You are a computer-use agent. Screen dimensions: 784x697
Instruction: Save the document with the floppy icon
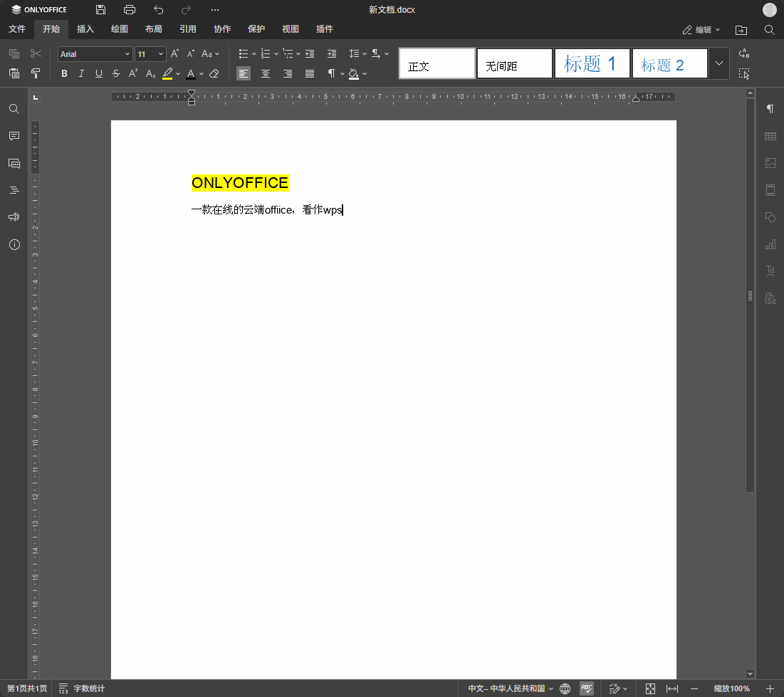100,9
